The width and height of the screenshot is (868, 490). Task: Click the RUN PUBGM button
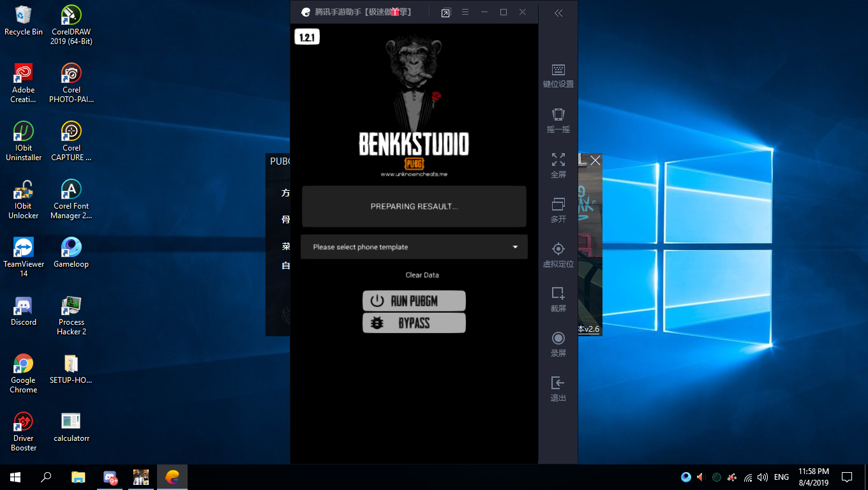tap(414, 301)
